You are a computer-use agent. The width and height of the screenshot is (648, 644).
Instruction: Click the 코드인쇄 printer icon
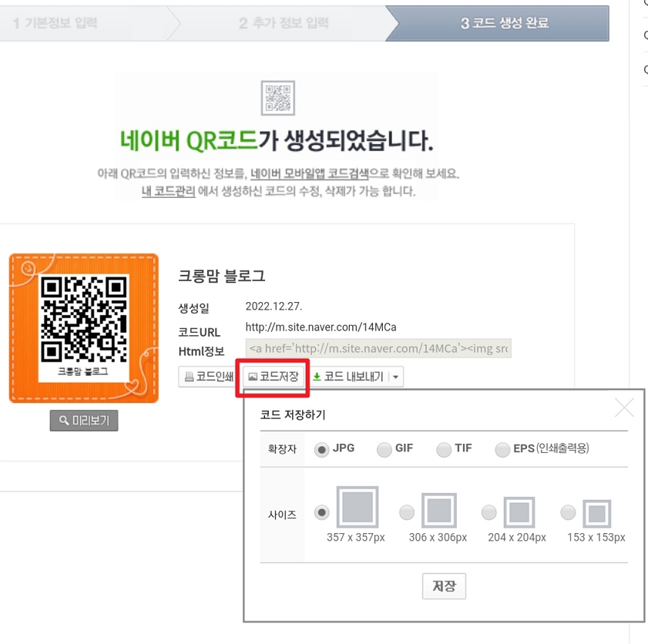190,376
